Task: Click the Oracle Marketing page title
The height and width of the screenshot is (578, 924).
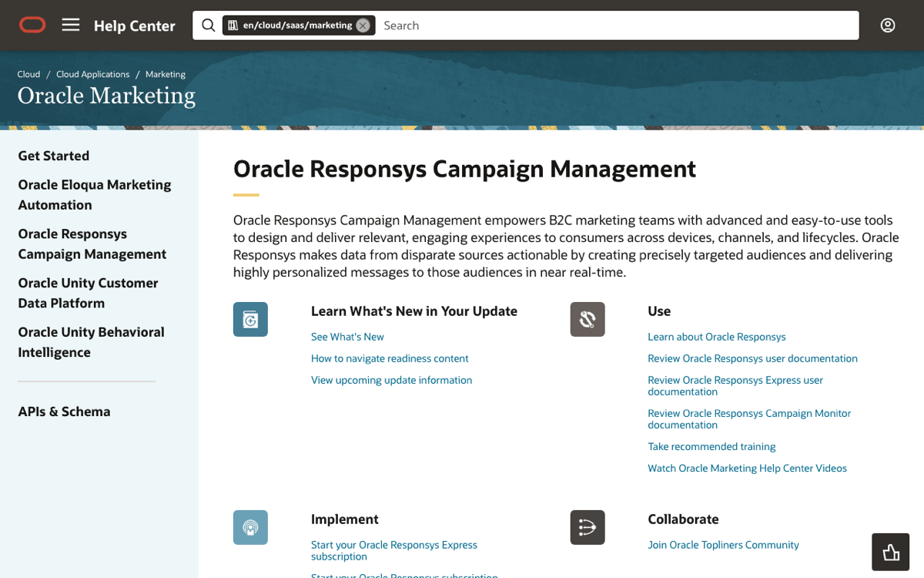Action: (106, 96)
